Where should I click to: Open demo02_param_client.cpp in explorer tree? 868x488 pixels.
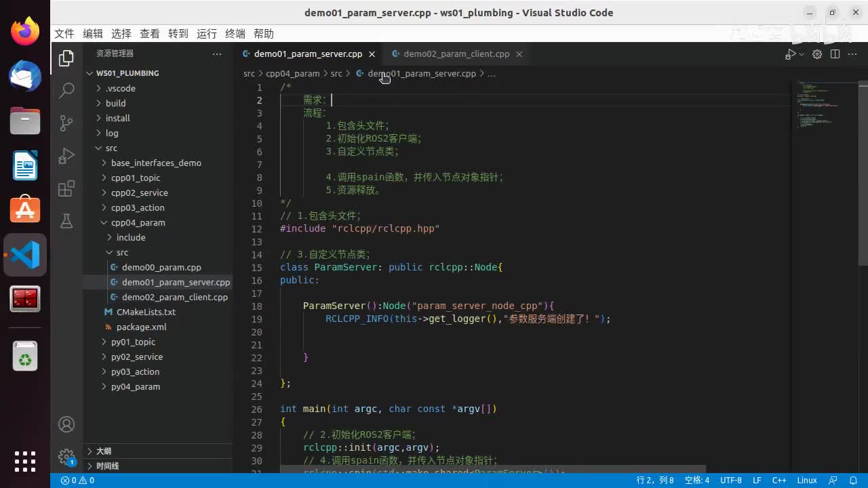(158, 297)
